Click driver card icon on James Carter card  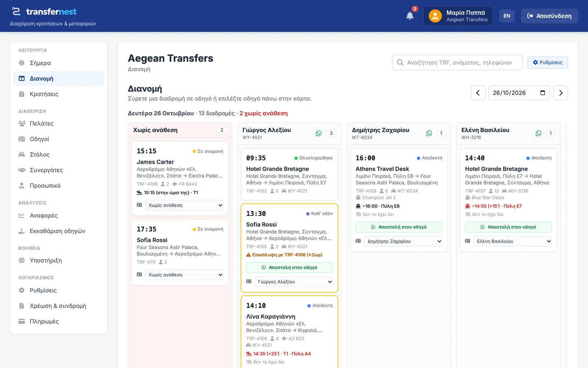(139, 205)
